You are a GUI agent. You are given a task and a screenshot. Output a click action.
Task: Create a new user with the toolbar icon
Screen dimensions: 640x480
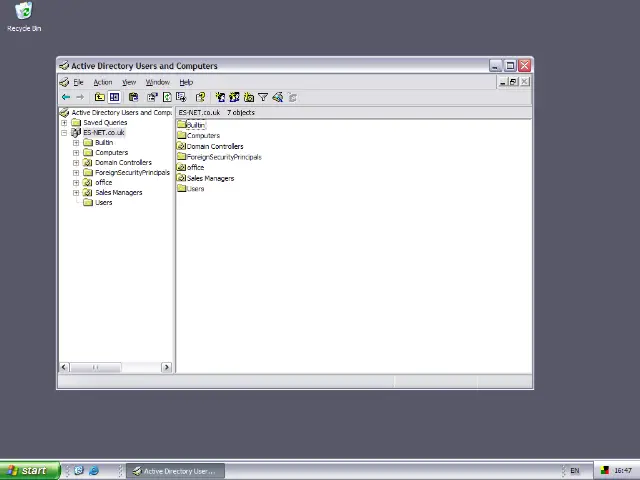coord(220,97)
